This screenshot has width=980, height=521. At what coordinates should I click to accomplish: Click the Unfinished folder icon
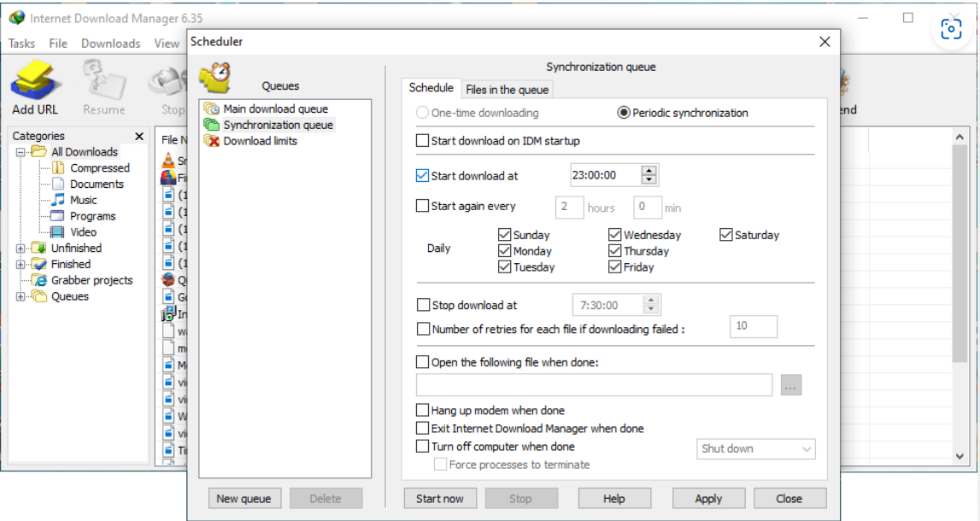(38, 248)
